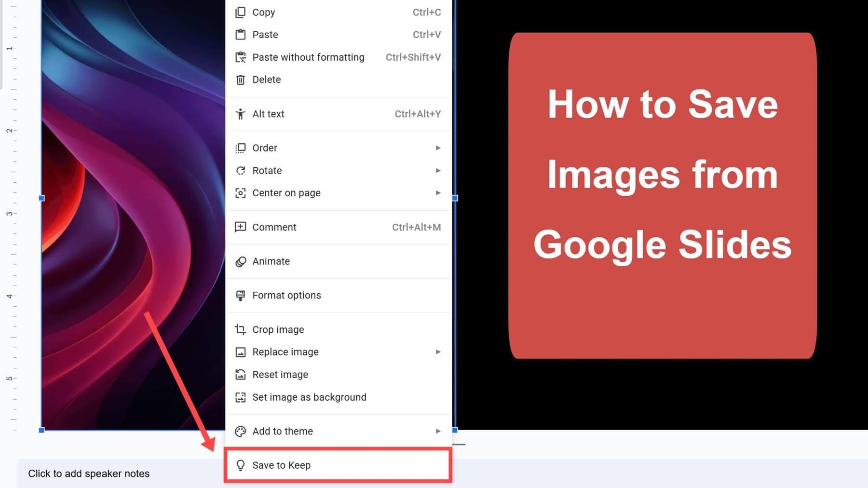Select the Order menu entry

pyautogui.click(x=339, y=148)
